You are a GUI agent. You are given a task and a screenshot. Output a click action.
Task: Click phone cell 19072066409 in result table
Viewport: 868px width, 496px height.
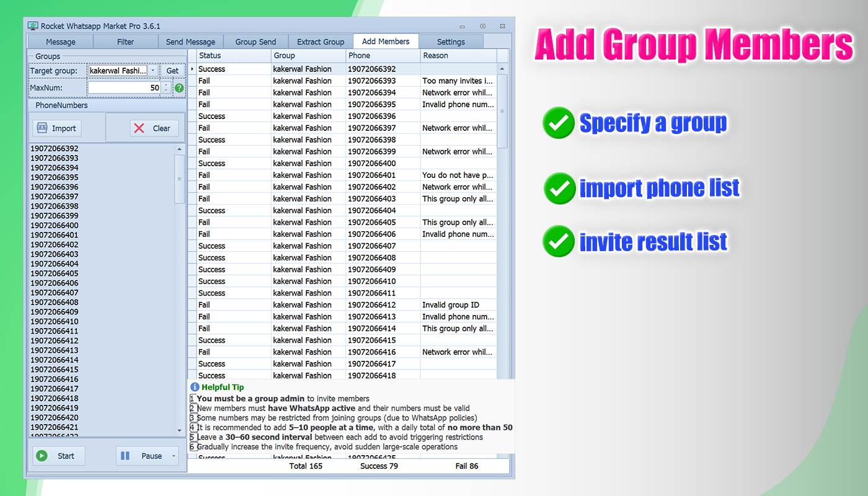tap(383, 269)
